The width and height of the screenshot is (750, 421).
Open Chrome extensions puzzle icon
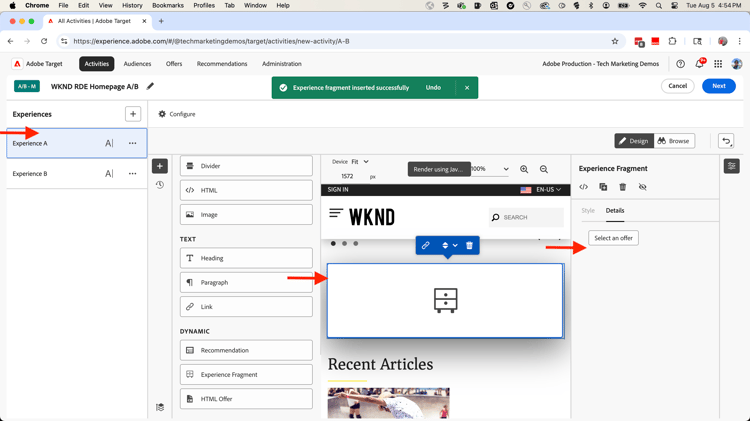tap(672, 41)
